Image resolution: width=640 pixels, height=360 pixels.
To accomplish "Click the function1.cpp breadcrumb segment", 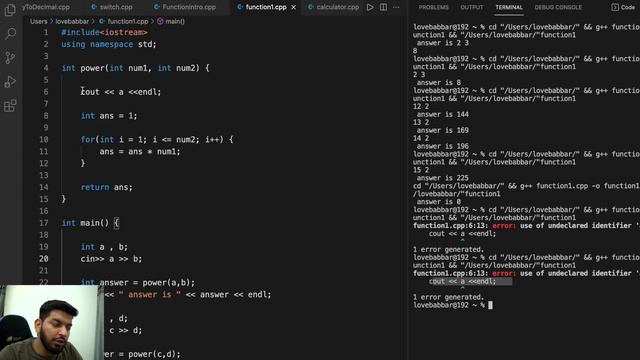I will (124, 21).
